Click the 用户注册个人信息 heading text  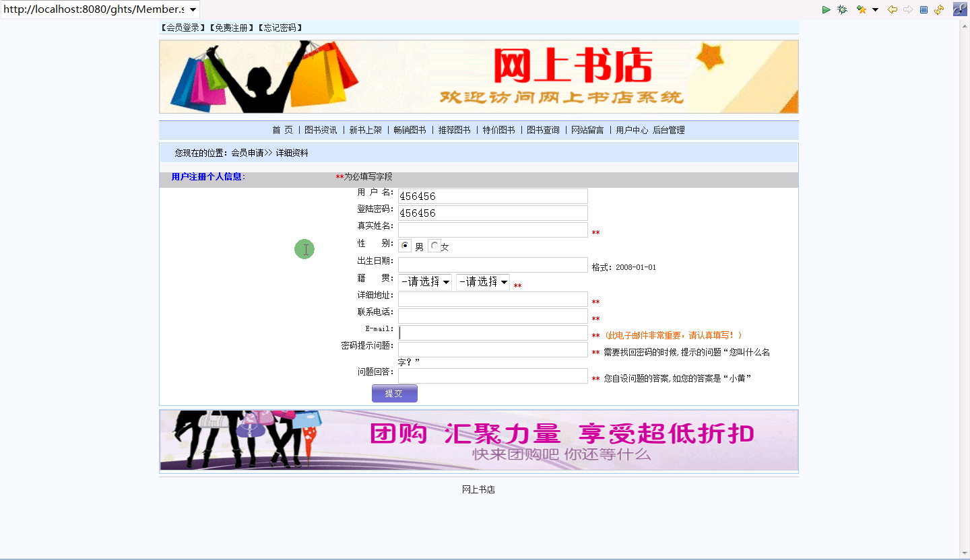[x=209, y=177]
